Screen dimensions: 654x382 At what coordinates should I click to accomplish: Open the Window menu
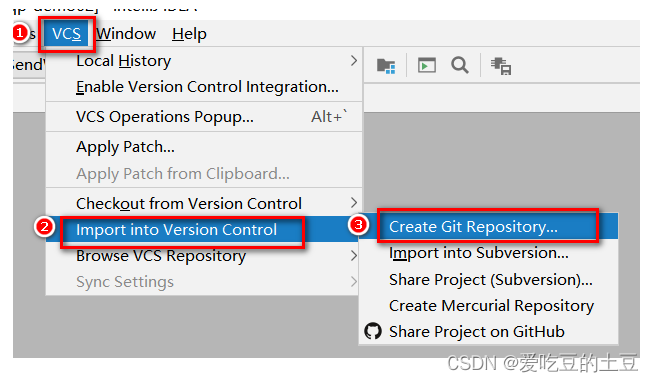point(126,34)
